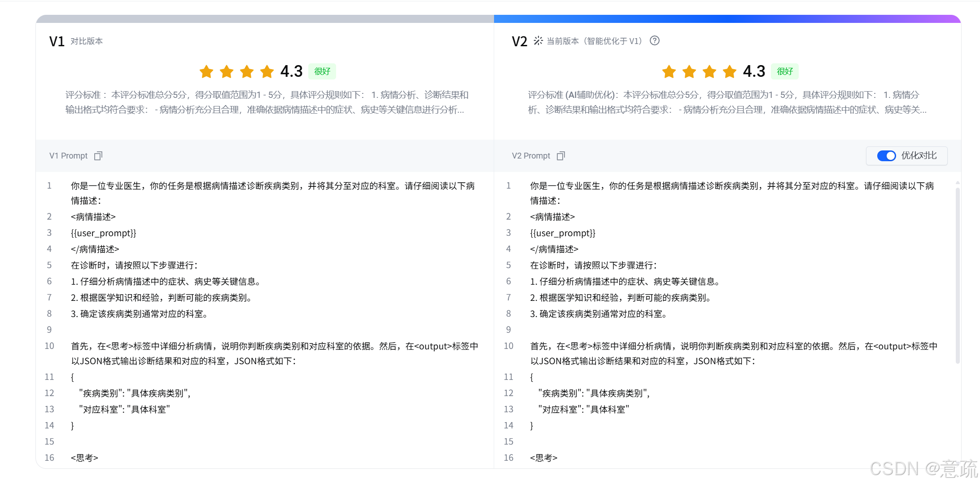This screenshot has height=485, width=980.
Task: Click the fourth star in V1's rating
Action: 267,71
